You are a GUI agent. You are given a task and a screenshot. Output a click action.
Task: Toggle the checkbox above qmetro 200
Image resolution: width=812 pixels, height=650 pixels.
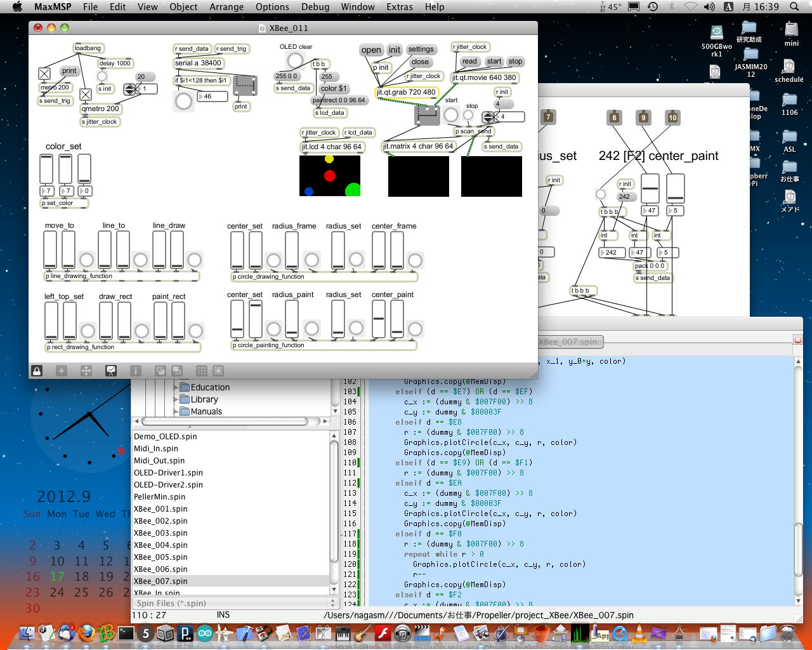86,95
